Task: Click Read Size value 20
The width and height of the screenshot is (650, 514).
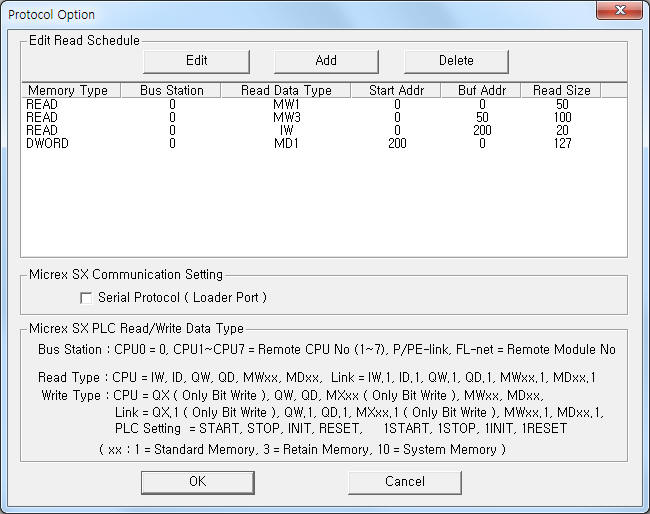Action: click(x=562, y=131)
